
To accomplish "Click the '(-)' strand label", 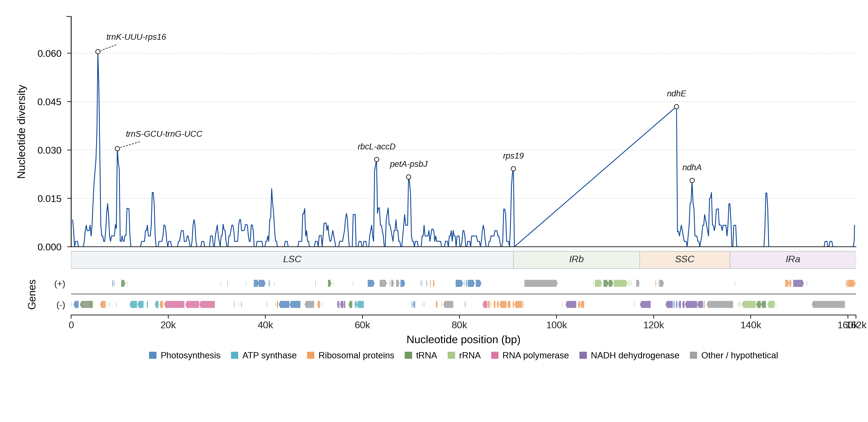I will click(x=61, y=305).
